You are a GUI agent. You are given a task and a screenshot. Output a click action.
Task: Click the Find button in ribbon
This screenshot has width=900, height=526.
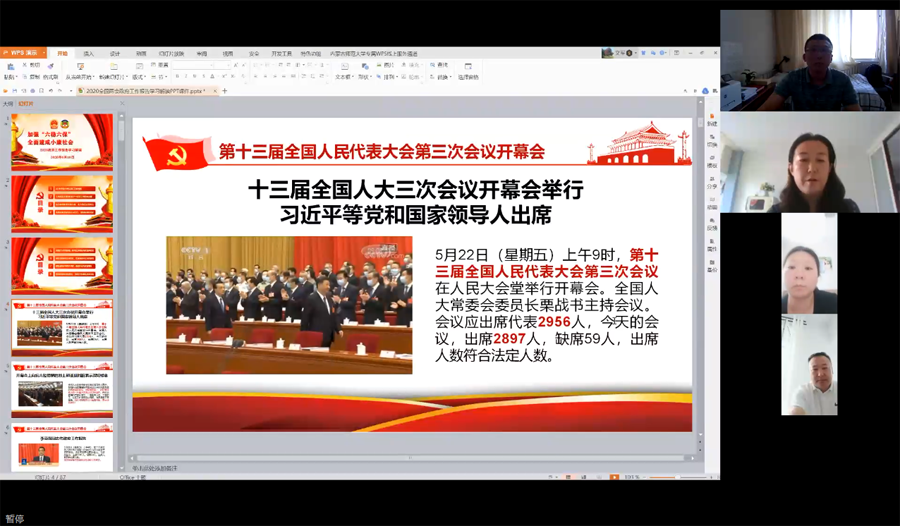442,65
